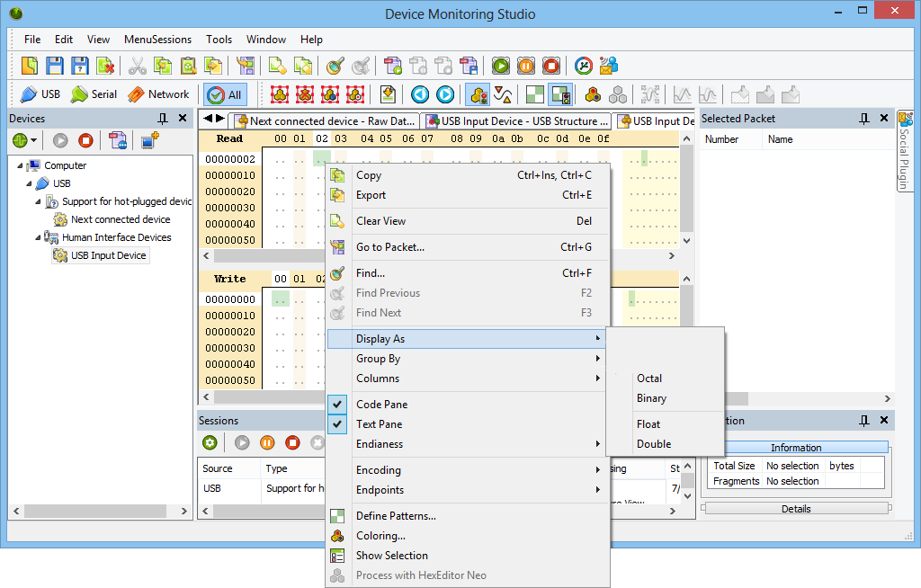Click the orange Pause button in main toolbar

(526, 66)
